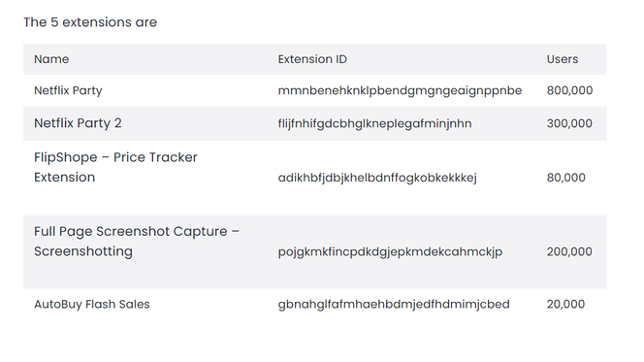Click extension ID mmnbenehknklpbendgmgngeaignppnbe
Screen dimensions: 644x362
click(400, 91)
